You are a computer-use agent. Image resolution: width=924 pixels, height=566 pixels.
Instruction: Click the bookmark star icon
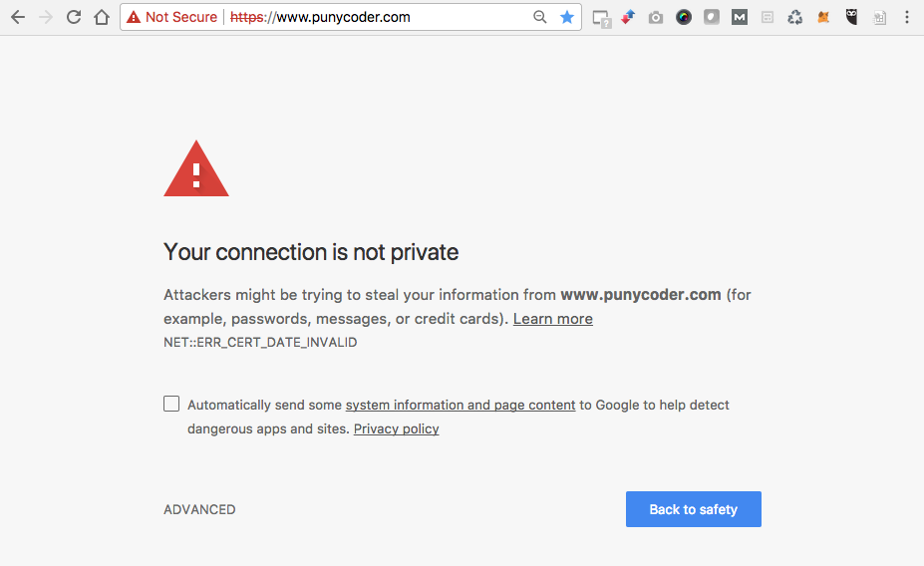pos(567,17)
